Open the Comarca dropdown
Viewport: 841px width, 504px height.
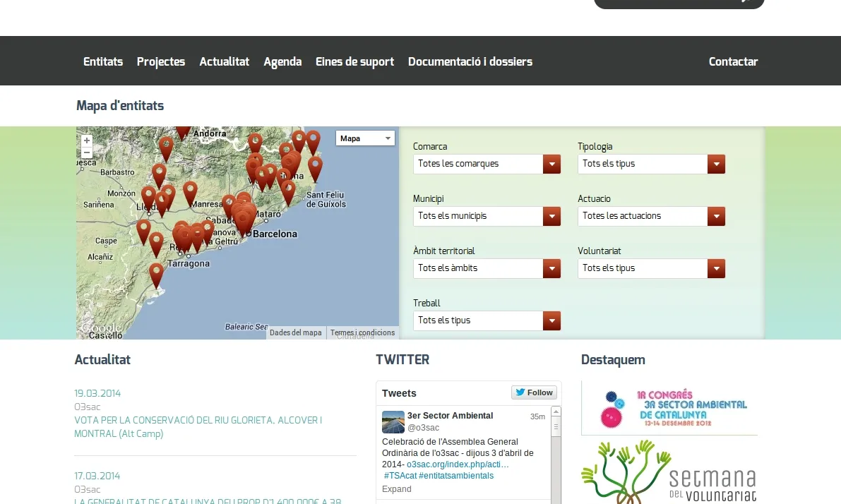click(x=487, y=164)
